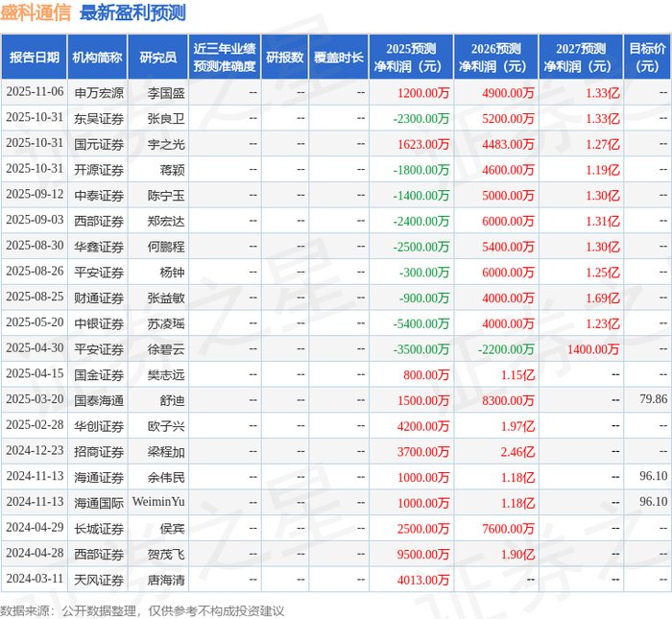Click researcher name 徐碧云
This screenshot has width=672, height=619.
(166, 350)
